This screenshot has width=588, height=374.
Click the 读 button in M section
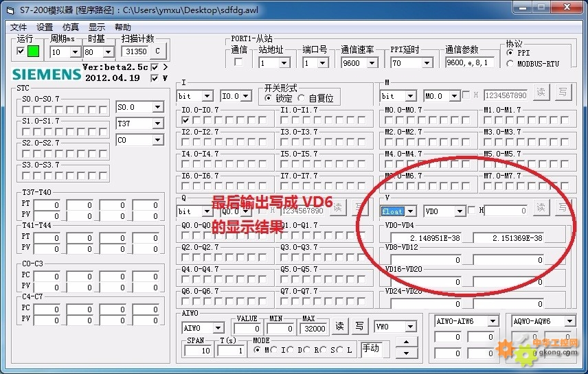tap(541, 93)
